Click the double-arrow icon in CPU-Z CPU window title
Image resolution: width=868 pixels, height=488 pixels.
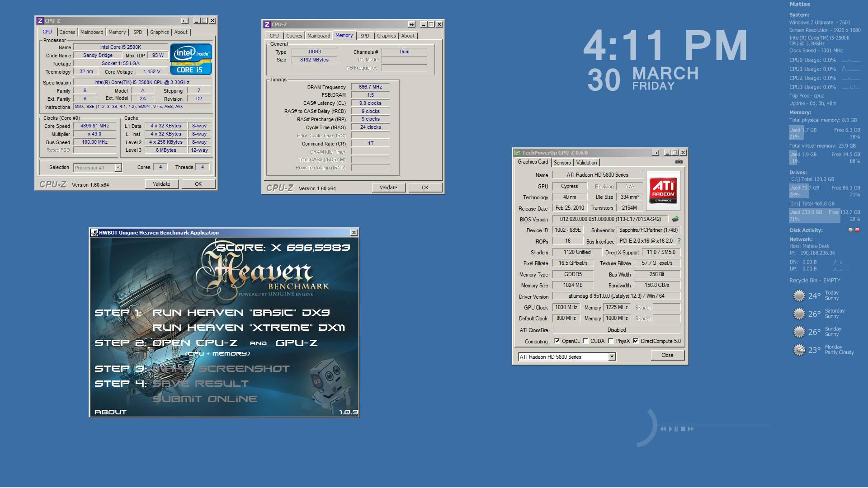pos(184,21)
